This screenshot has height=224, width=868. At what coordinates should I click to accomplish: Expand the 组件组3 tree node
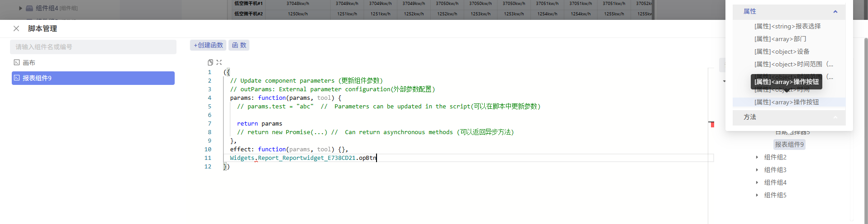pyautogui.click(x=757, y=170)
